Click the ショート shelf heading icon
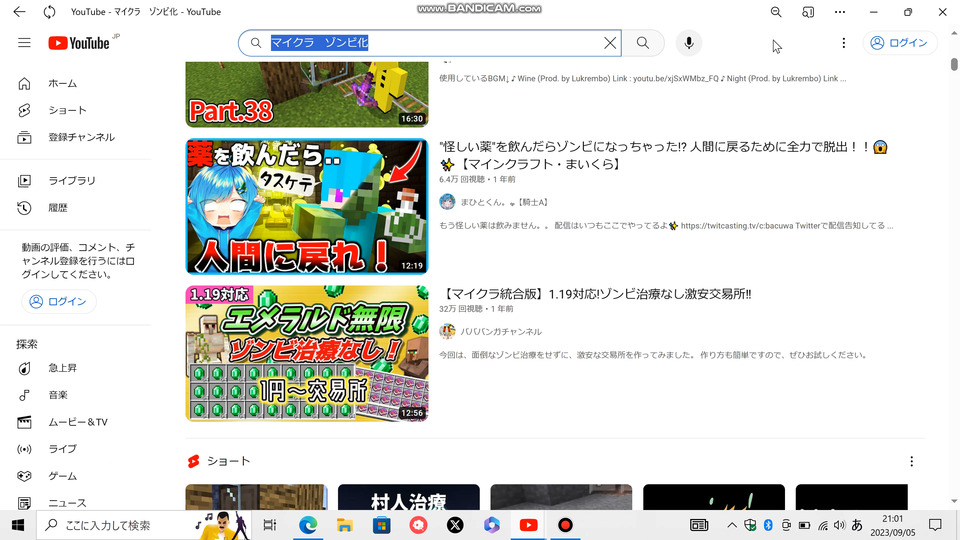Viewport: 960px width, 540px height. [193, 461]
